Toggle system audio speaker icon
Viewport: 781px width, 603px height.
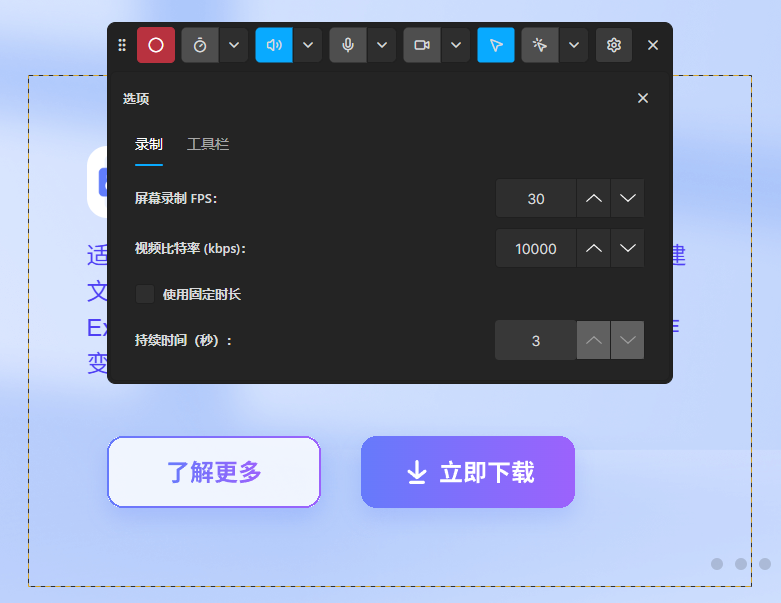click(x=274, y=45)
